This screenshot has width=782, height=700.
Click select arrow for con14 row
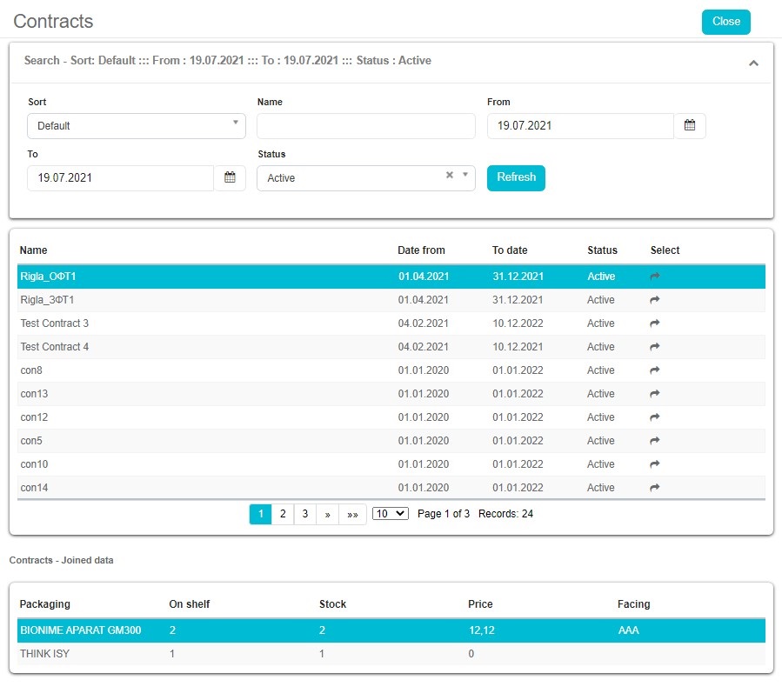click(655, 488)
